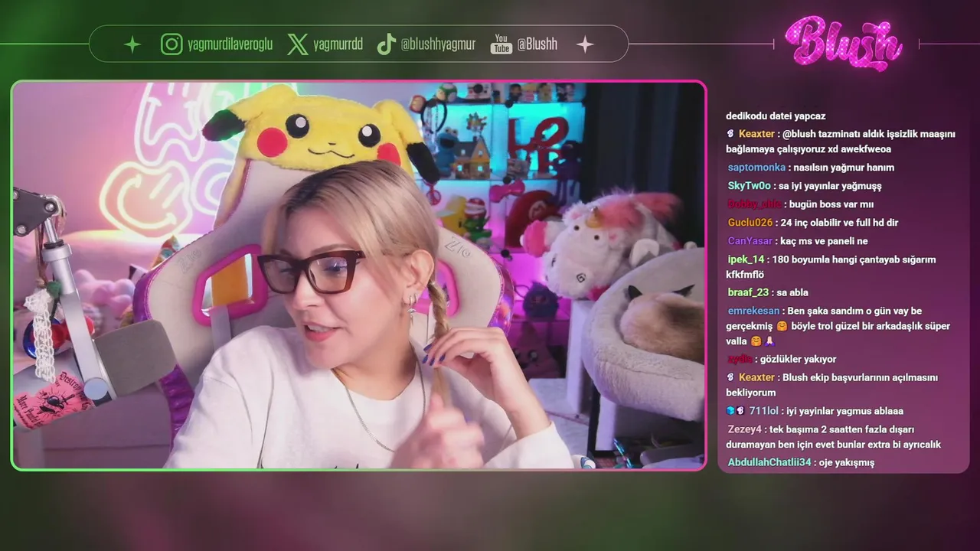Click the pink Blush logo
The image size is (980, 551).
[844, 44]
